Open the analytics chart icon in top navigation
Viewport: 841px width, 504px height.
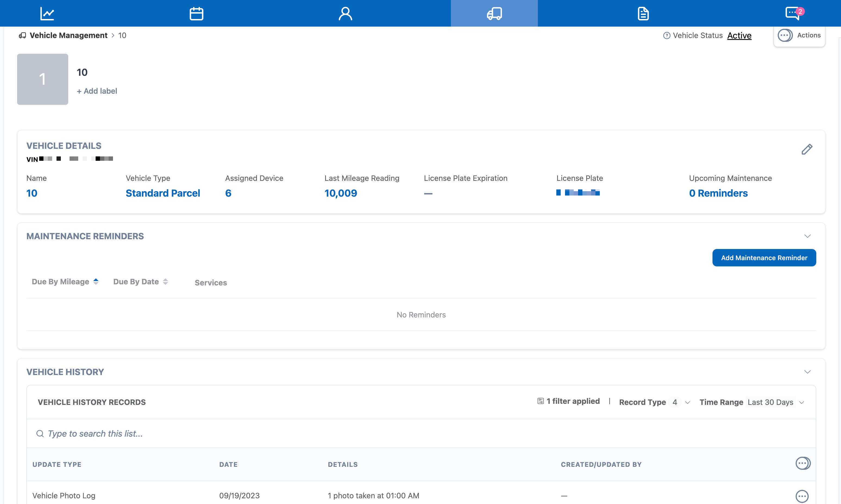(x=47, y=14)
